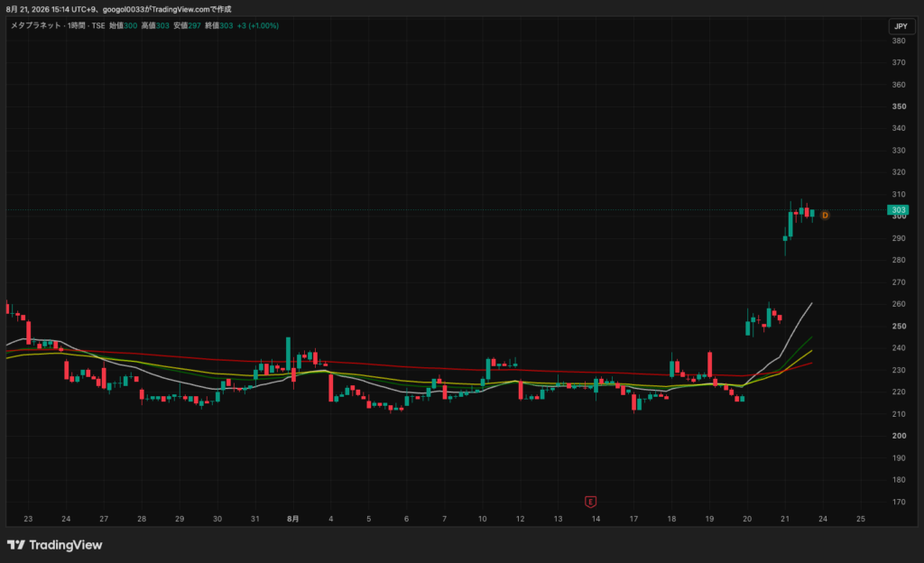Click the 4 date label on time axis
The width and height of the screenshot is (924, 563).
tap(330, 519)
